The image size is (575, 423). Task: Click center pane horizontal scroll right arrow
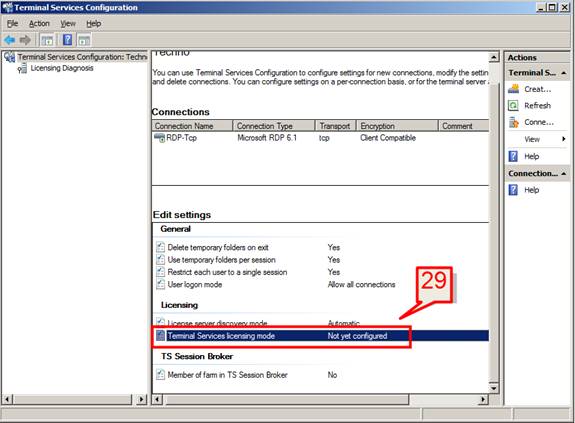(x=484, y=399)
